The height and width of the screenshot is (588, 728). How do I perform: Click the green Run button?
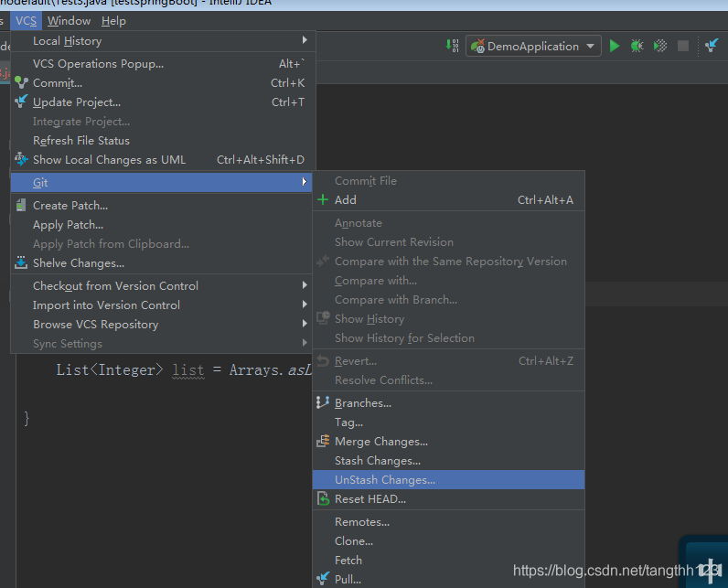pyautogui.click(x=615, y=46)
